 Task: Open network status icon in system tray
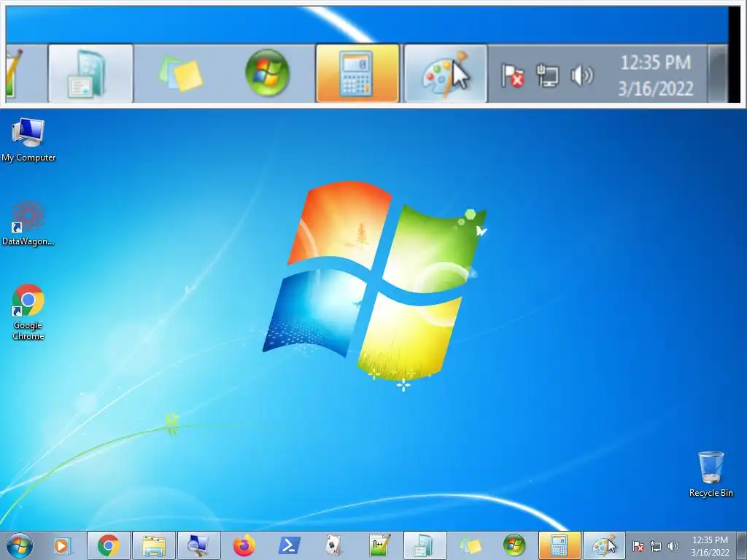pyautogui.click(x=656, y=546)
